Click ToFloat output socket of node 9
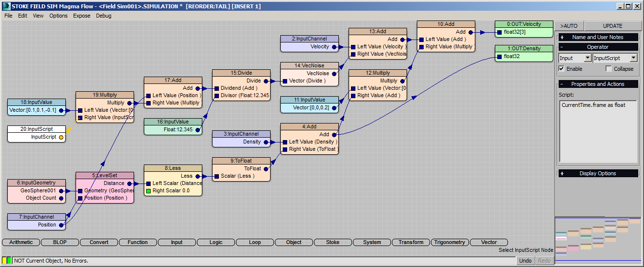Viewport: 644px width, 267px height. (x=266, y=169)
